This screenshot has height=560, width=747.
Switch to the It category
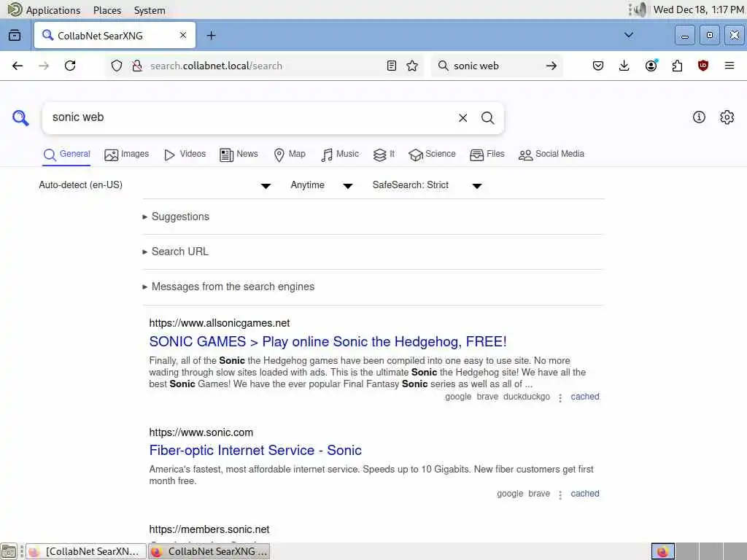click(384, 155)
